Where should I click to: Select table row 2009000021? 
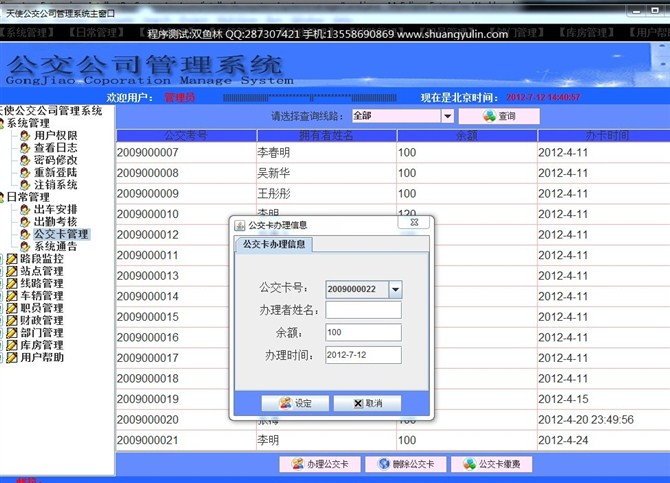[393, 440]
